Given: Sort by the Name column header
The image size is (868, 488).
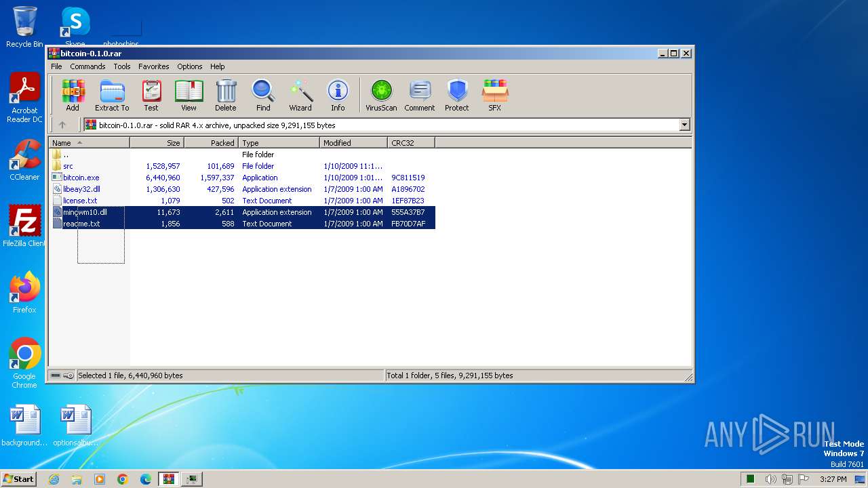Looking at the screenshot, I should pyautogui.click(x=90, y=143).
